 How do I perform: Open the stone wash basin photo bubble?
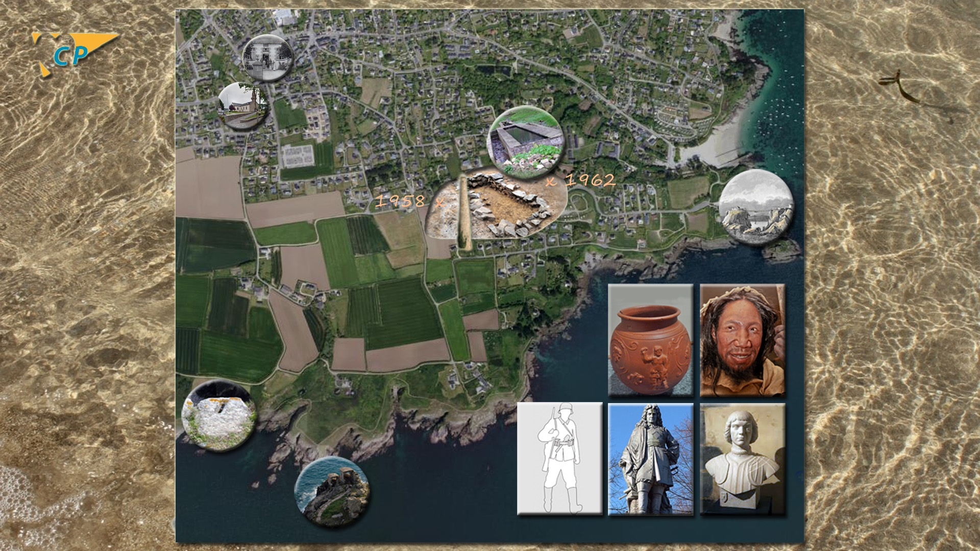click(525, 142)
